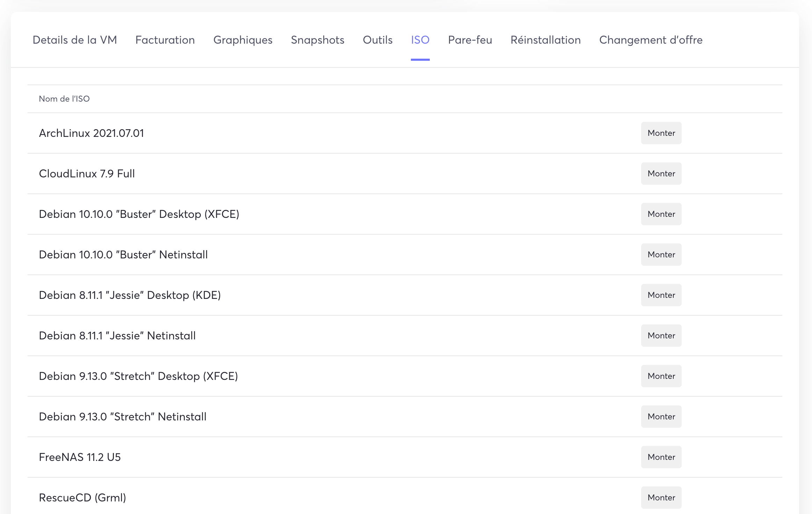Click Debian 9.13.0 "Stretch" Netinstall text
This screenshot has width=812, height=514.
pyautogui.click(x=123, y=417)
